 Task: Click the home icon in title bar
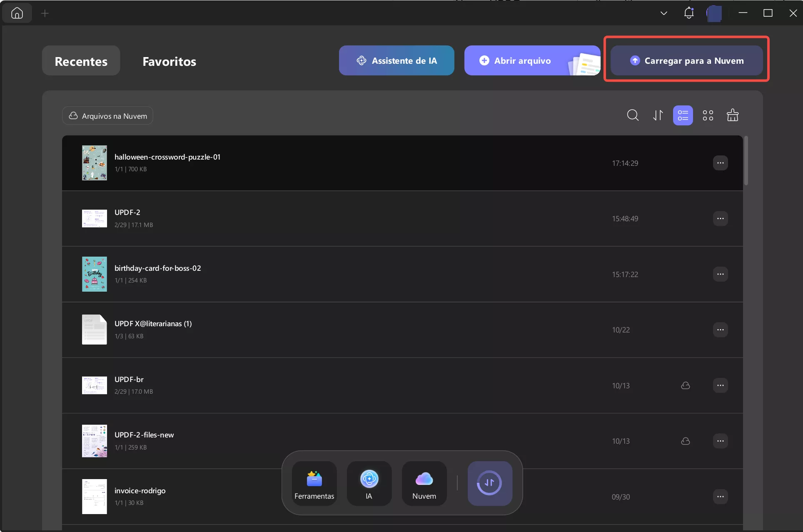[x=17, y=13]
